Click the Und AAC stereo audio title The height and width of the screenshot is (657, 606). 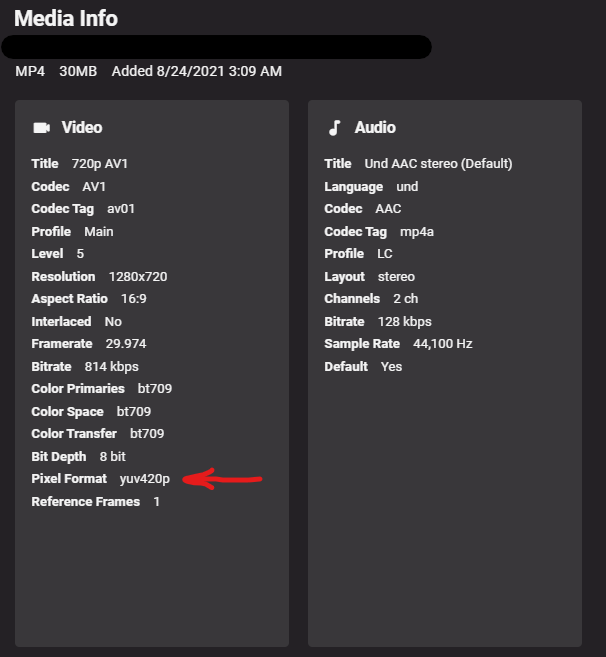(438, 164)
